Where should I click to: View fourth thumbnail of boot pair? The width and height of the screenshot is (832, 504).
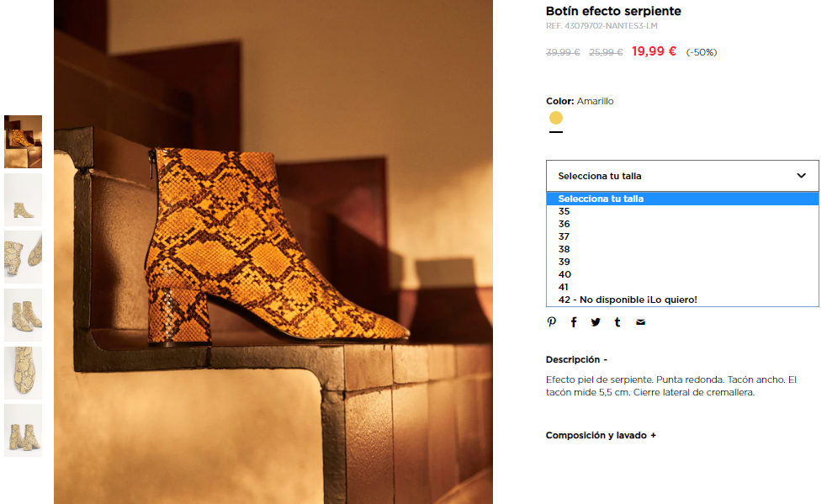click(x=23, y=315)
